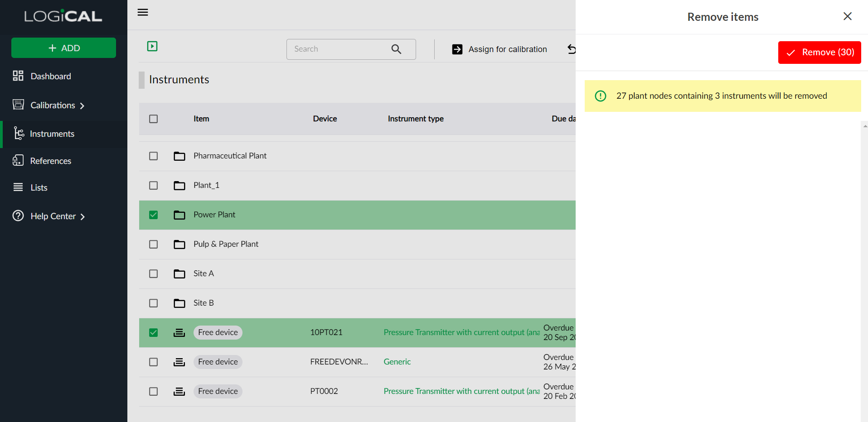Open the hamburger menu icon
This screenshot has width=868, height=422.
pyautogui.click(x=143, y=12)
